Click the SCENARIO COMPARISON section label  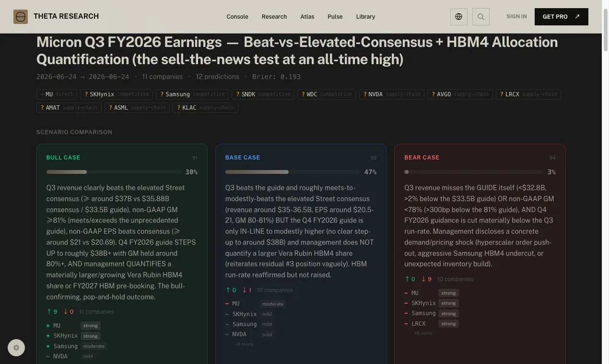[x=74, y=132]
